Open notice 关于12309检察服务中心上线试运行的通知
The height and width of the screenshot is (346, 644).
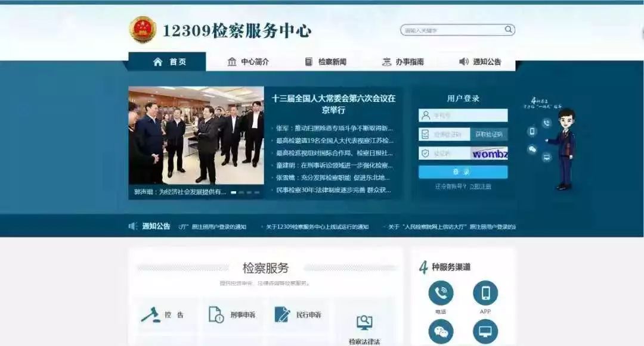pos(317,227)
